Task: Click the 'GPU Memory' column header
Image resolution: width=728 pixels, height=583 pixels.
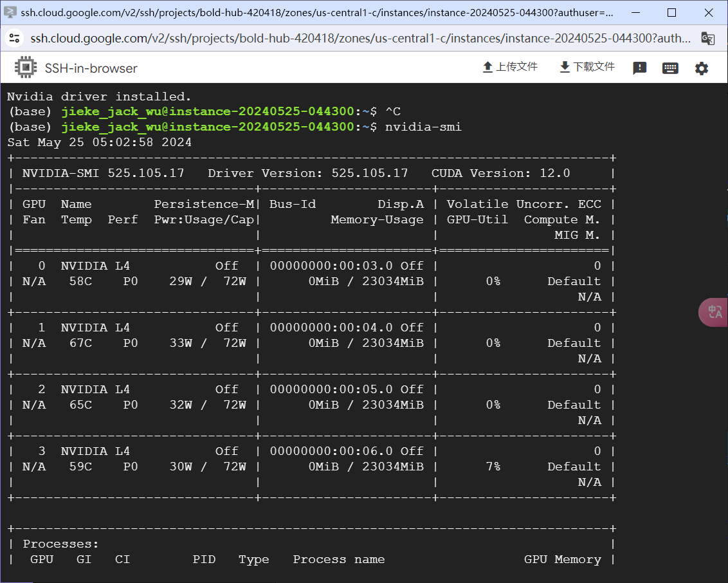Action: [562, 559]
